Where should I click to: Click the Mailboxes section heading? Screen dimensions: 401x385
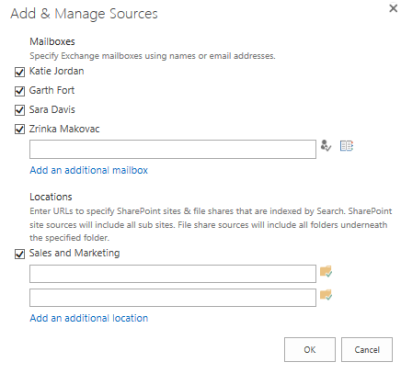click(x=52, y=41)
